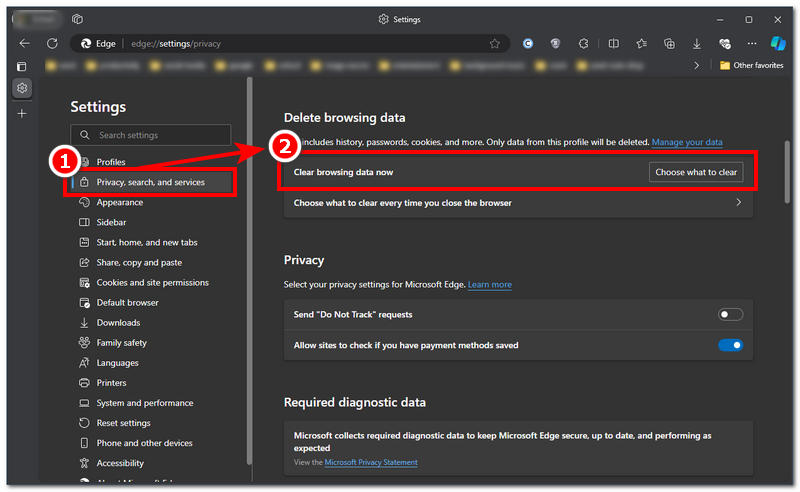The image size is (800, 492).
Task: Add this page to favorites star icon
Action: 494,44
